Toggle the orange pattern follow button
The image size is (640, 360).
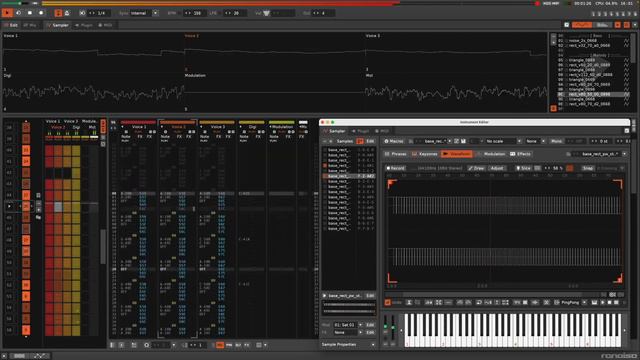tap(58, 13)
